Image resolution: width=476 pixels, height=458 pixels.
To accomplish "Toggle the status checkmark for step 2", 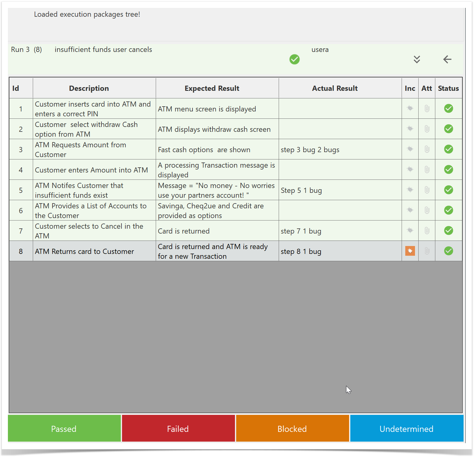I will click(x=448, y=129).
